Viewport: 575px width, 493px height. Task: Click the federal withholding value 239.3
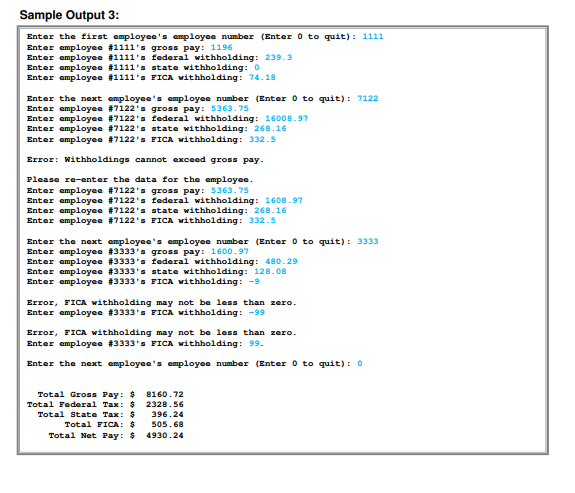pyautogui.click(x=278, y=58)
